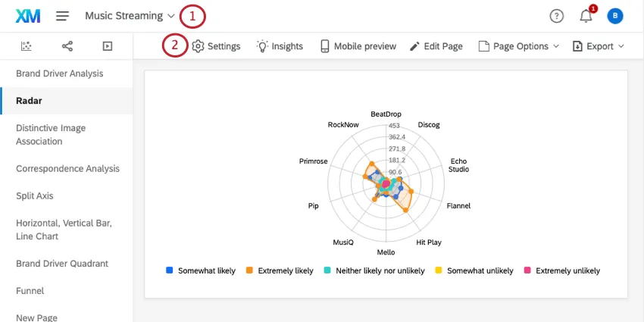Open the Page Options dropdown
This screenshot has height=322, width=644.
point(519,46)
